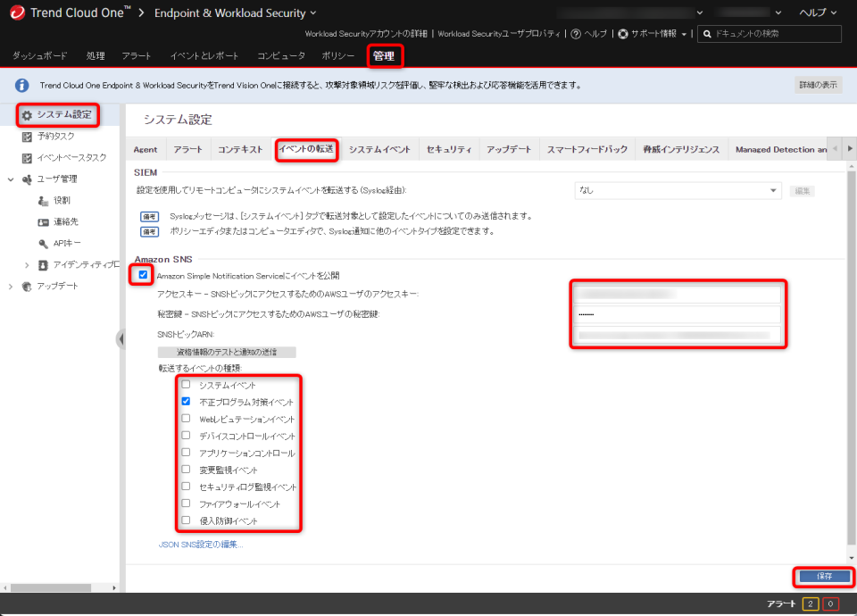This screenshot has width=857, height=616.
Task: Uncheck 不正プログラム対策イベント forwarding
Action: click(x=185, y=402)
